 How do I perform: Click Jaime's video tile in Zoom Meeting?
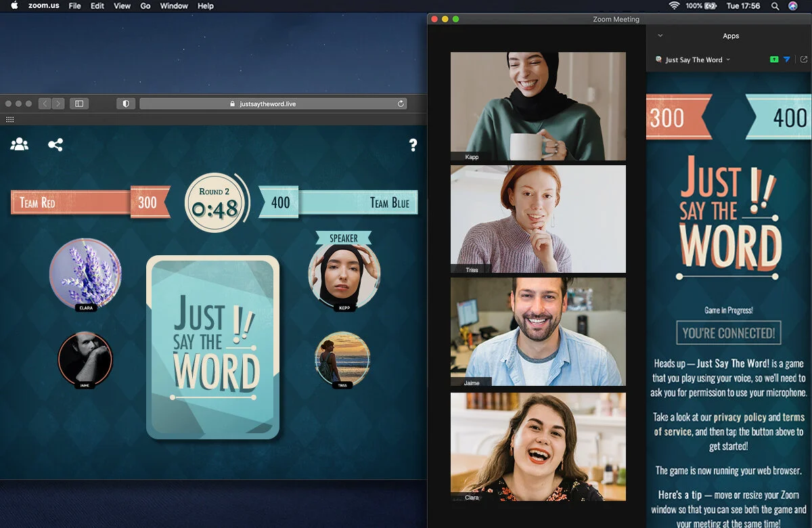pos(538,332)
